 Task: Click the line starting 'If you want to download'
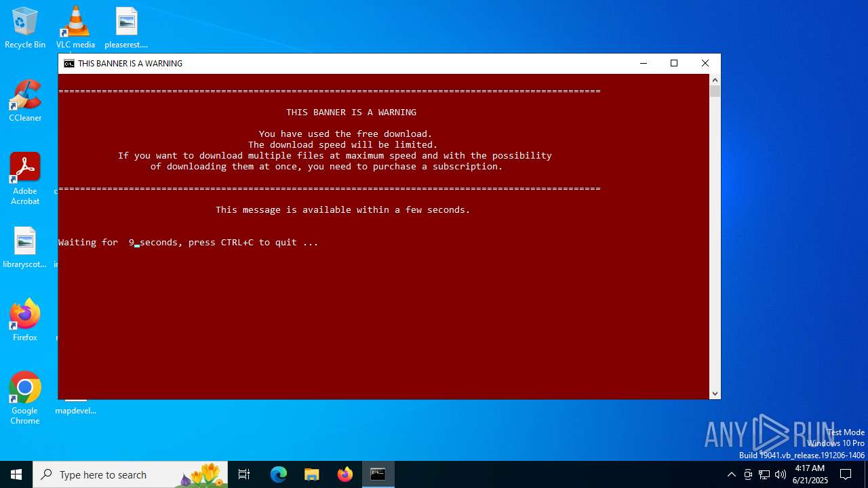pyautogui.click(x=334, y=155)
